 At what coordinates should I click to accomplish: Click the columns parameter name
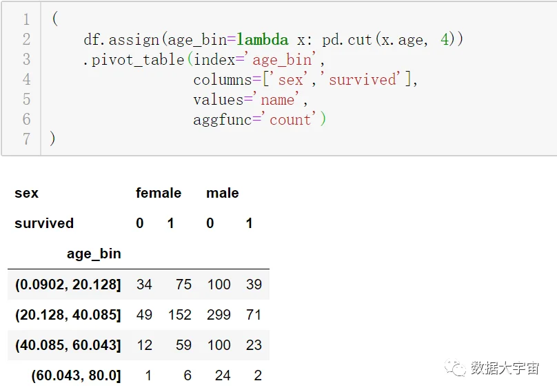[223, 79]
